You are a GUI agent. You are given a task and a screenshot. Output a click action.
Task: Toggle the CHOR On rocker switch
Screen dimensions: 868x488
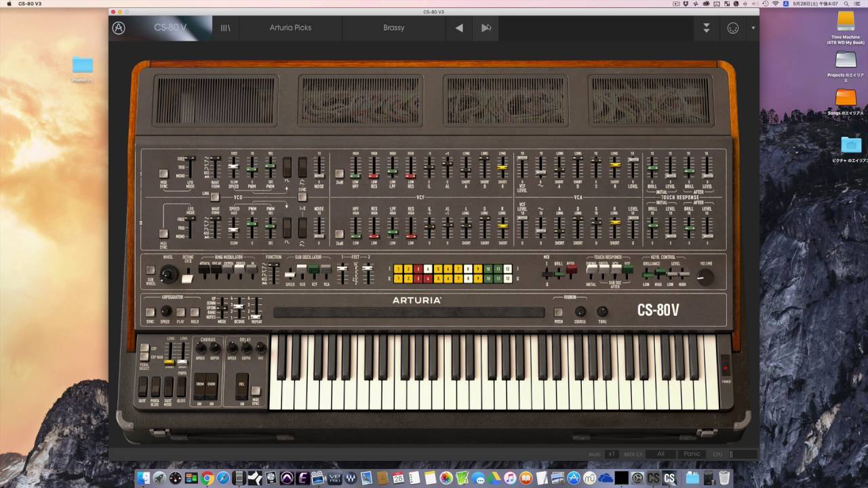pyautogui.click(x=212, y=386)
